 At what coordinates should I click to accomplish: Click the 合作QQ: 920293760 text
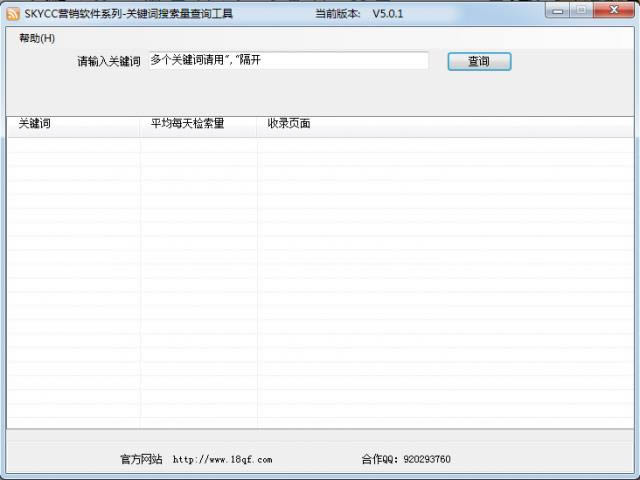[406, 459]
